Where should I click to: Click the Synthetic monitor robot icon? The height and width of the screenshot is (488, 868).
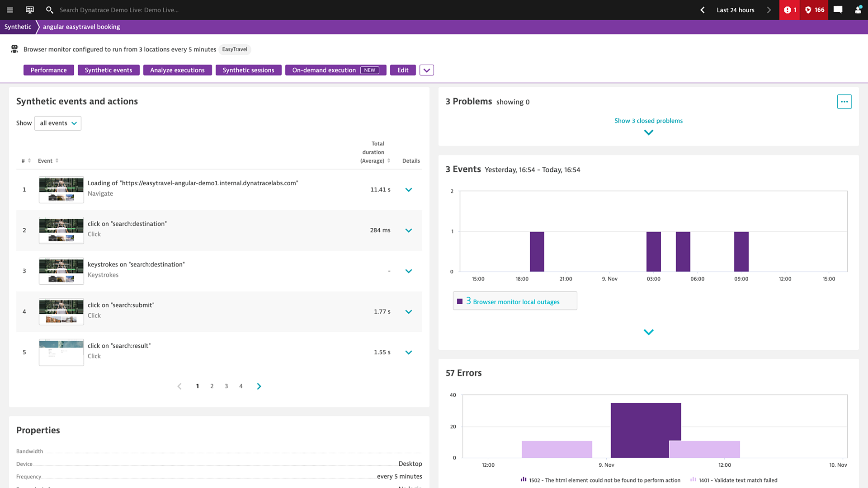pyautogui.click(x=14, y=49)
